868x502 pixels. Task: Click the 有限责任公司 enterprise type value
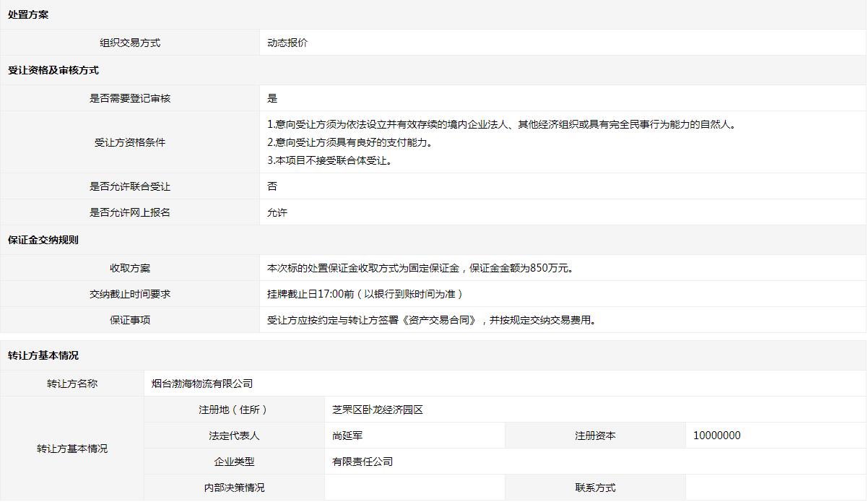363,462
